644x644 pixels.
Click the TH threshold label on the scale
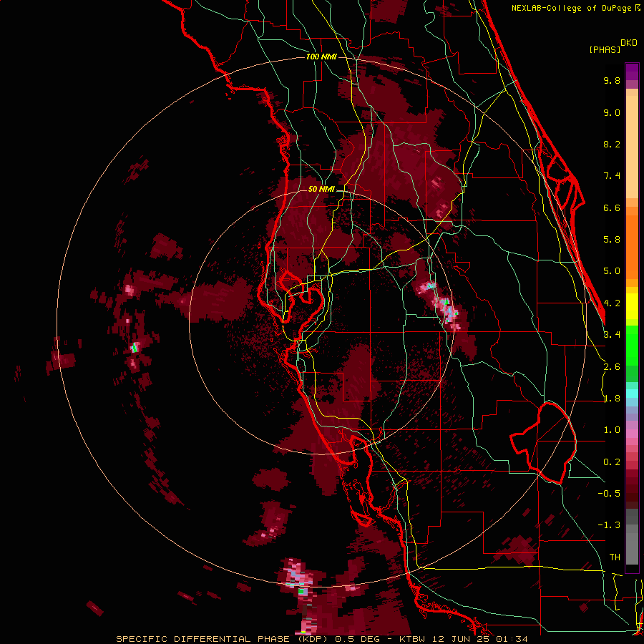pos(615,557)
